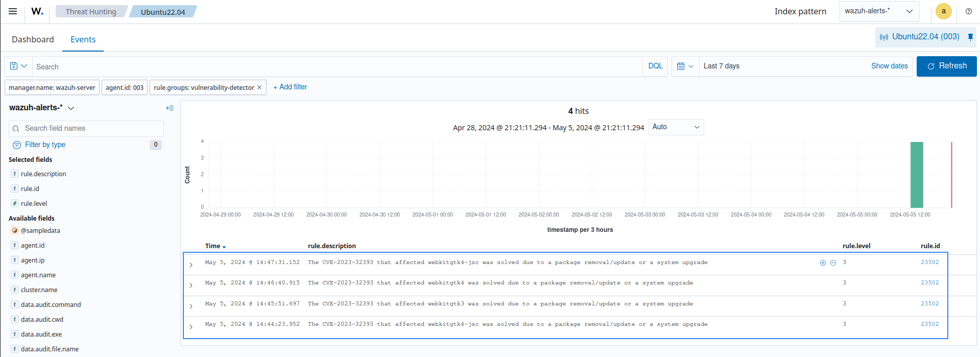This screenshot has width=980, height=357.
Task: Collapse the fields sidebar panel
Action: pos(170,108)
